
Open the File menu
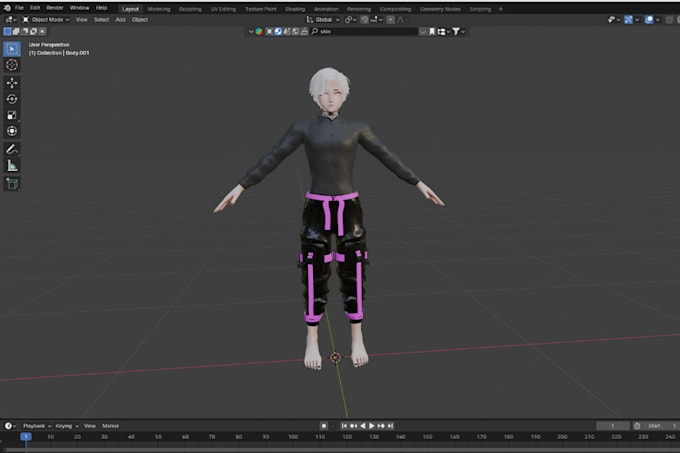tap(19, 8)
